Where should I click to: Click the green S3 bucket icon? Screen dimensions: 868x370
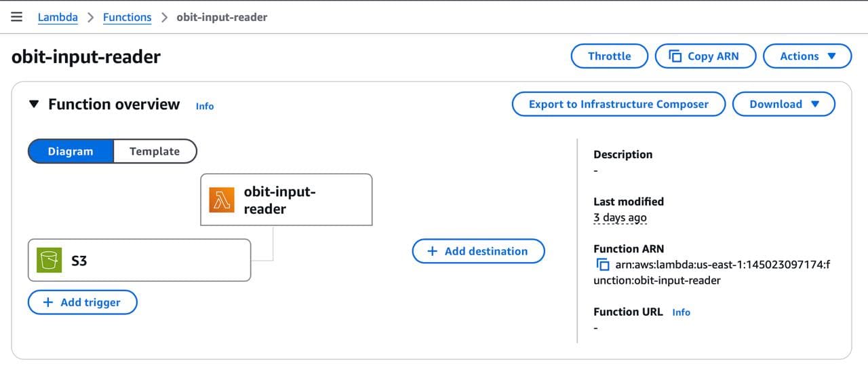tap(50, 260)
